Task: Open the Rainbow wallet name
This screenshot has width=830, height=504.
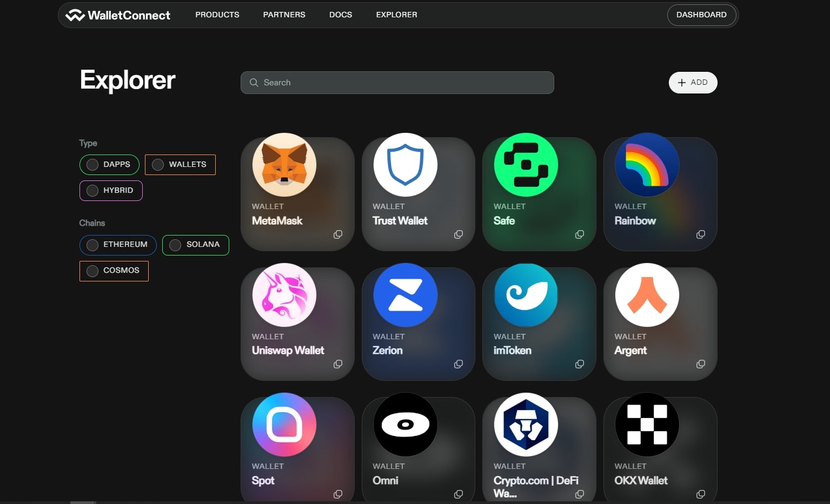Action: click(x=635, y=220)
